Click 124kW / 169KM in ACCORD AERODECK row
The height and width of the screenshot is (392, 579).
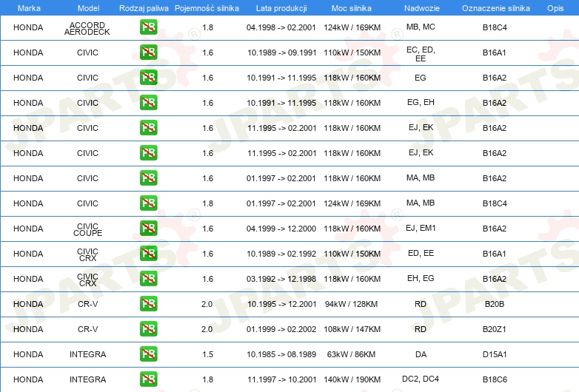(x=352, y=27)
